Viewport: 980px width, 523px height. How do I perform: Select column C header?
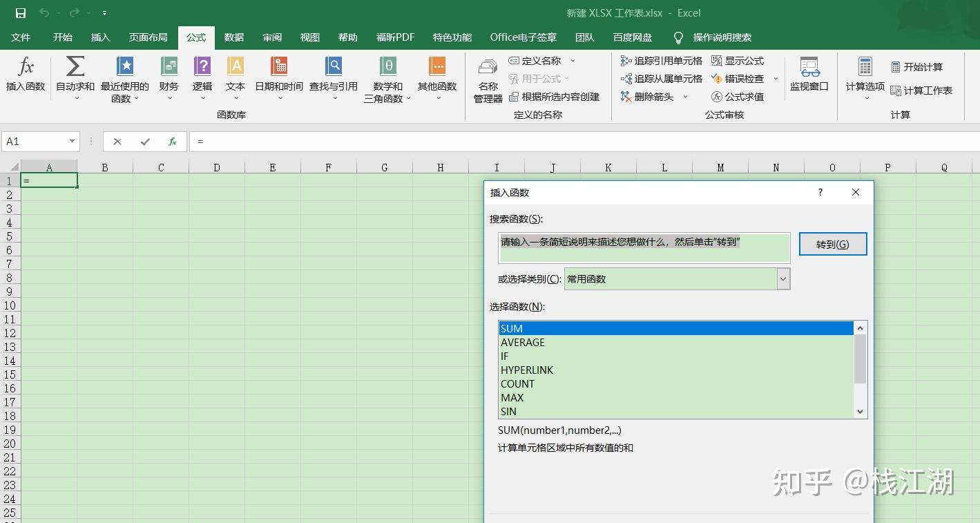pyautogui.click(x=161, y=167)
